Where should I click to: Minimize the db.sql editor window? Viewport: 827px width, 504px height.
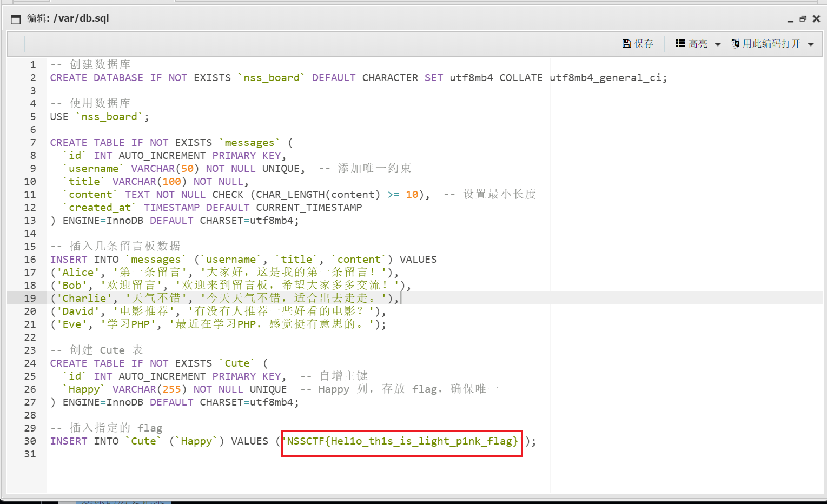tap(790, 19)
